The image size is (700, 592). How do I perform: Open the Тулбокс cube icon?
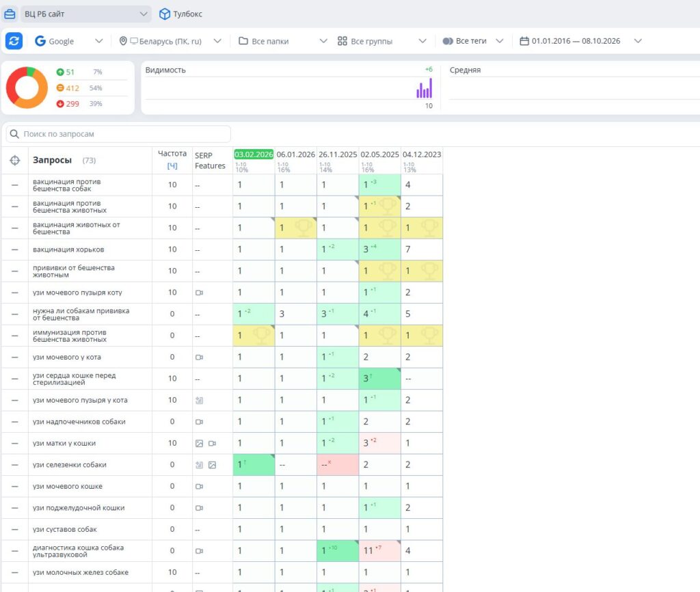(165, 14)
